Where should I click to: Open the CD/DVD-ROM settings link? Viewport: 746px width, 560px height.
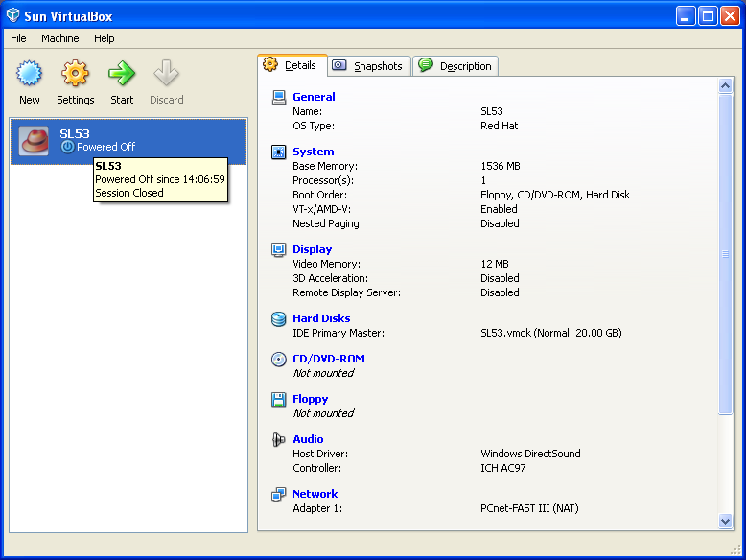pos(328,359)
